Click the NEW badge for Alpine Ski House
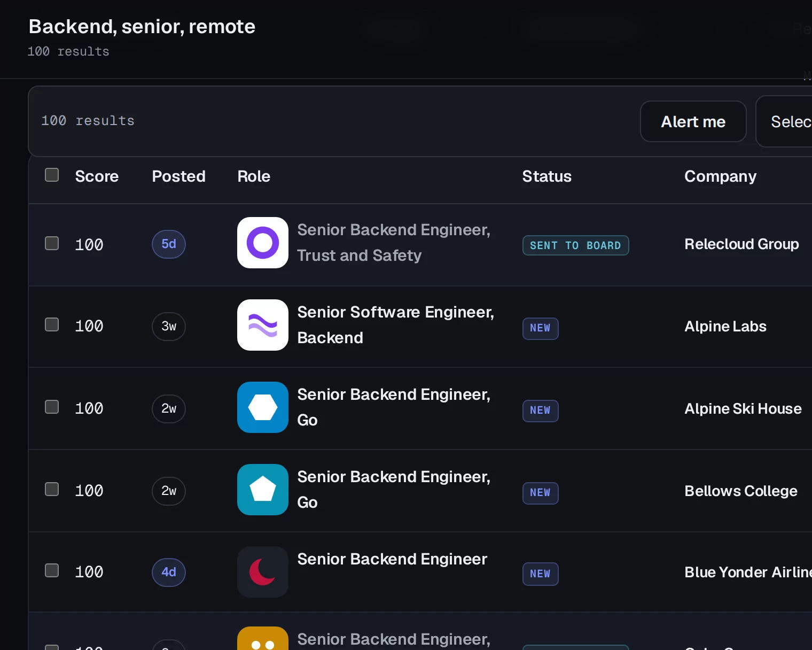812x650 pixels. click(x=540, y=411)
